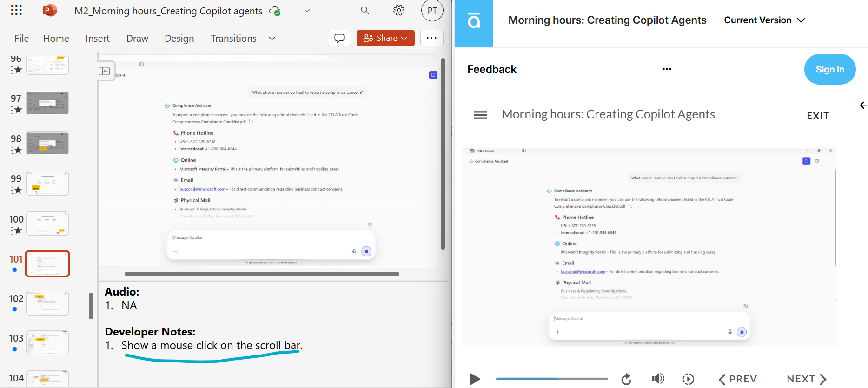868x388 pixels.
Task: Switch to the Design tab
Action: pyautogui.click(x=179, y=39)
